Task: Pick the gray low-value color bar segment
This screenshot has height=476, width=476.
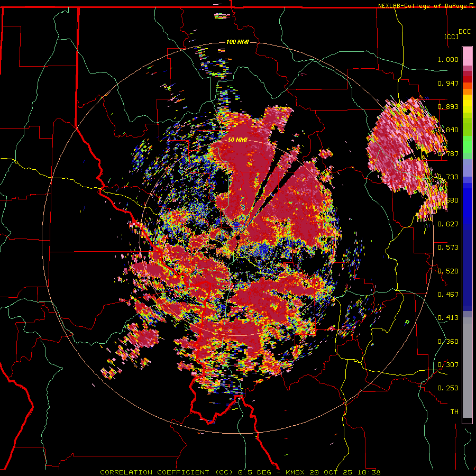Action: click(x=467, y=368)
